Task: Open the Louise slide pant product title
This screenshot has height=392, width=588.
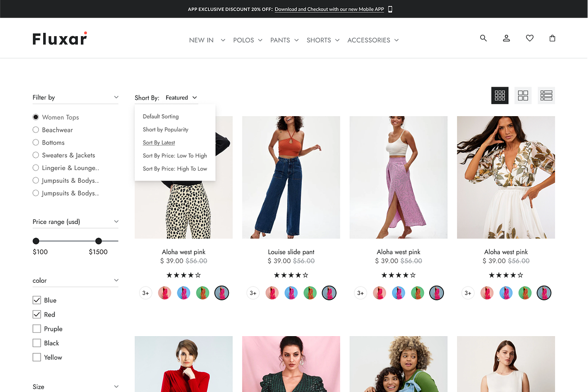Action: pos(291,252)
